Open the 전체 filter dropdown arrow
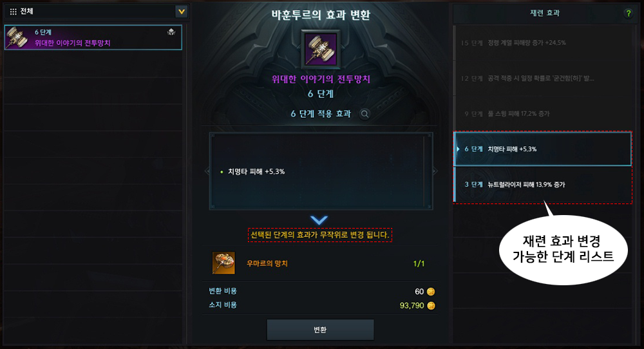The width and height of the screenshot is (644, 349). point(181,12)
